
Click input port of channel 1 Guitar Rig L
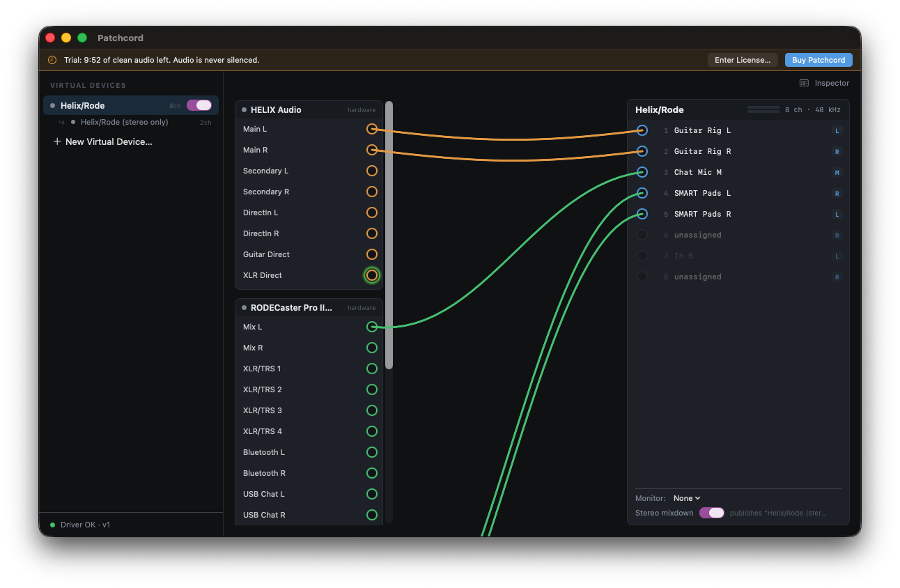point(642,130)
